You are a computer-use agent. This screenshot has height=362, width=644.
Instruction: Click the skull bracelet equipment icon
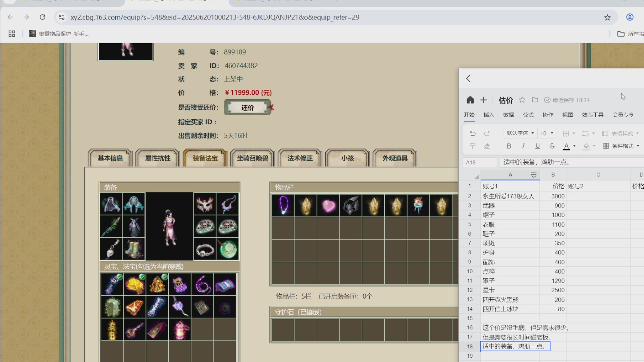205,249
